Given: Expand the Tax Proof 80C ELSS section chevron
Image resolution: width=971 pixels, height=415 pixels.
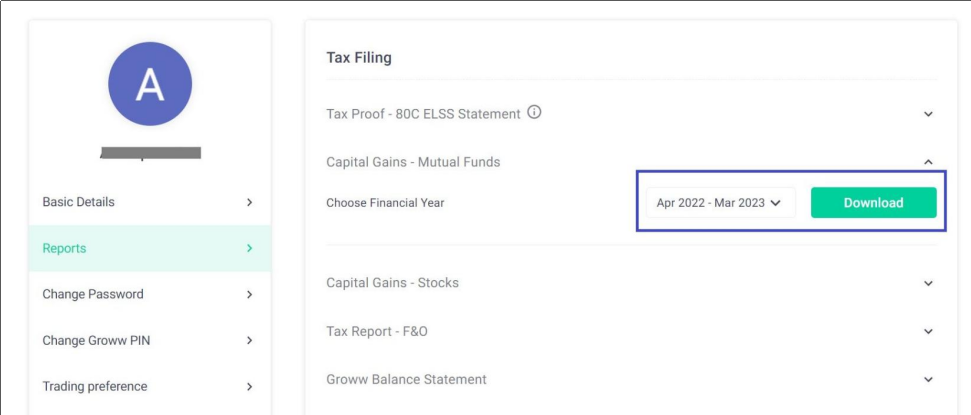Looking at the screenshot, I should [928, 114].
